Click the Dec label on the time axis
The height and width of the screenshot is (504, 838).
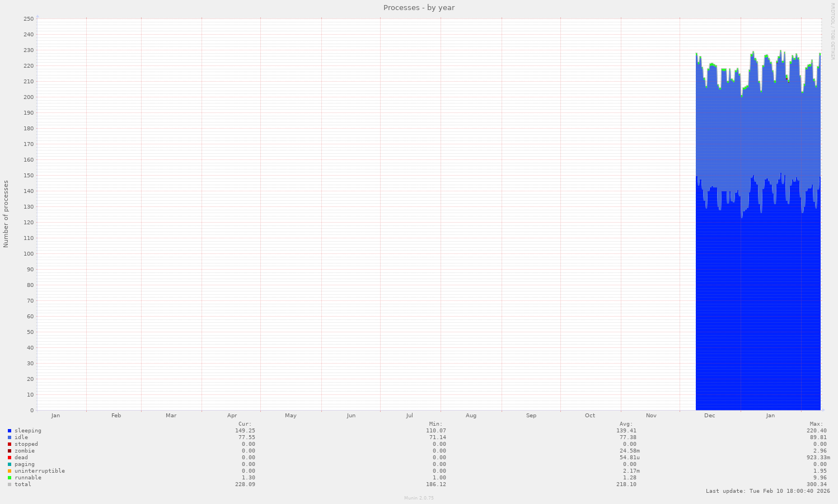pyautogui.click(x=709, y=416)
